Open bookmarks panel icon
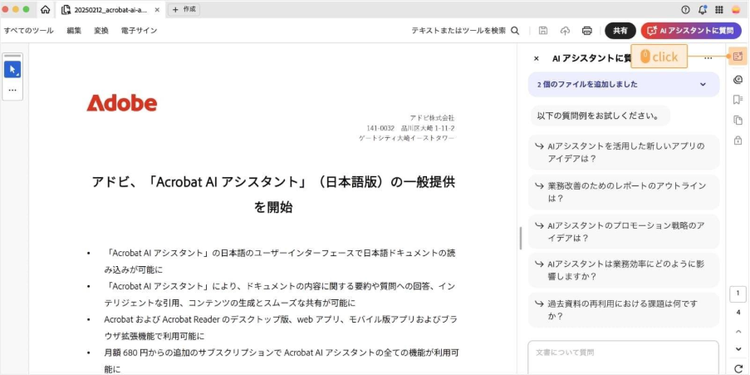 coord(738,99)
